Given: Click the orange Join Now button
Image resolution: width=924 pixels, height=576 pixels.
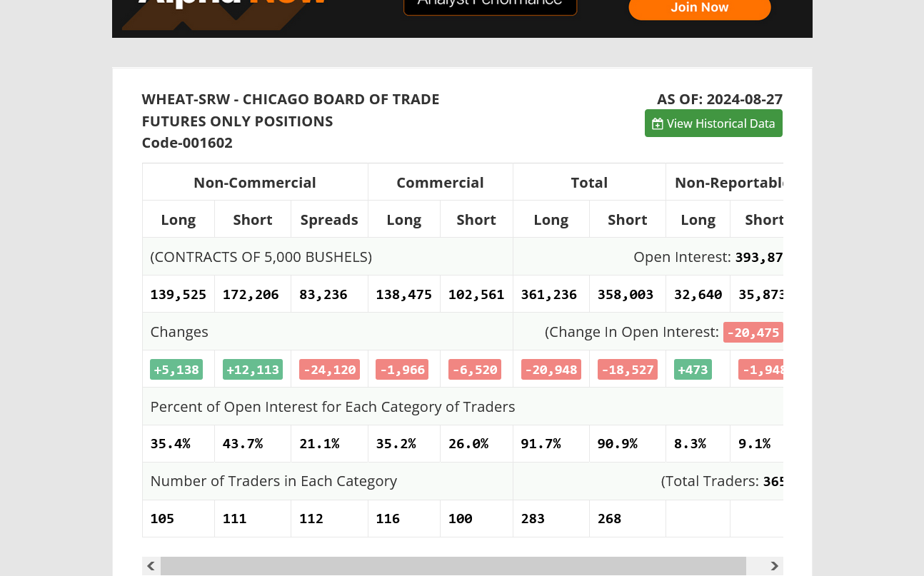Looking at the screenshot, I should (x=699, y=9).
